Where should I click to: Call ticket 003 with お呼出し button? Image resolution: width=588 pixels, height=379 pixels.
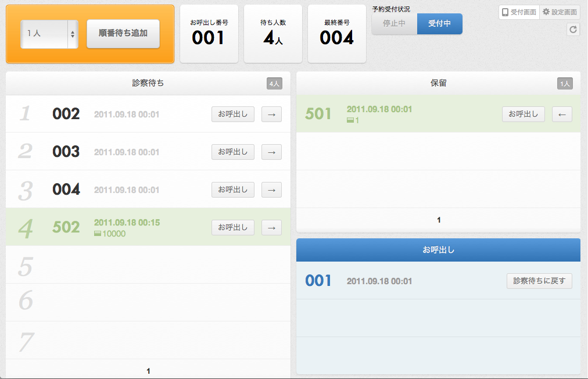pyautogui.click(x=233, y=152)
